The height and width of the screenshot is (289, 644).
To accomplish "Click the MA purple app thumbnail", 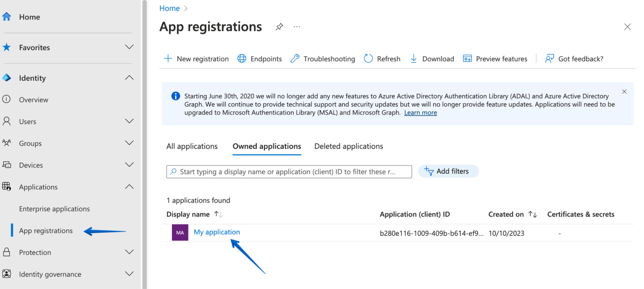I will (x=180, y=232).
